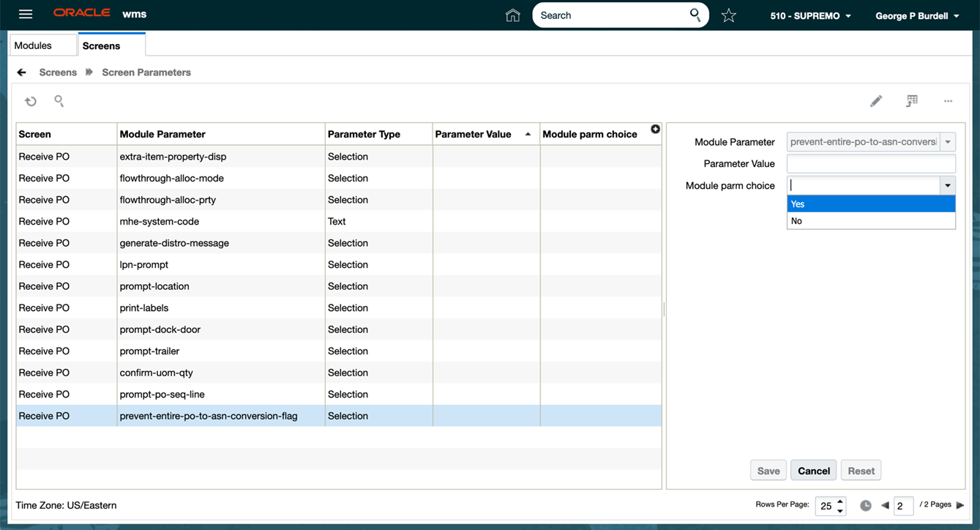This screenshot has width=980, height=530.
Task: Decrease rows per page stepper down
Action: click(x=840, y=510)
